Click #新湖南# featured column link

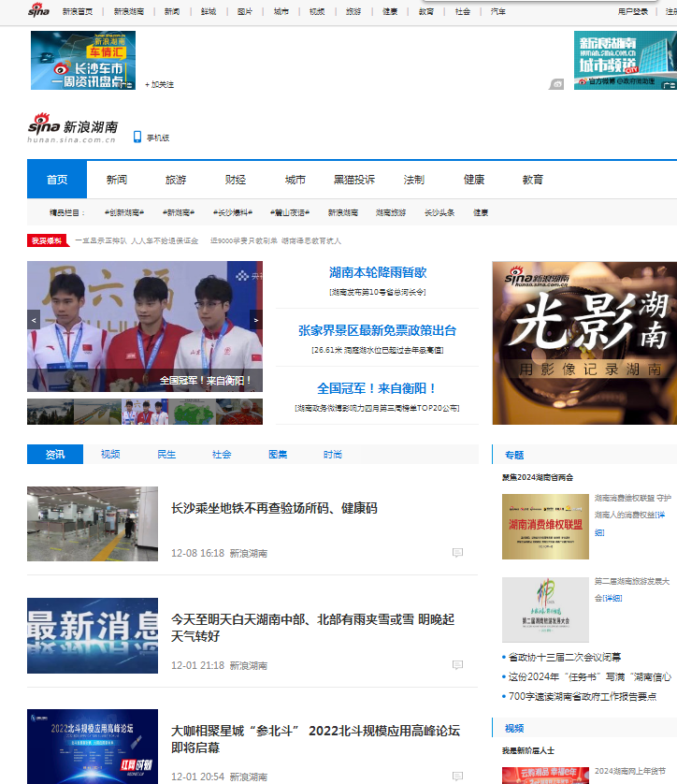tap(179, 212)
